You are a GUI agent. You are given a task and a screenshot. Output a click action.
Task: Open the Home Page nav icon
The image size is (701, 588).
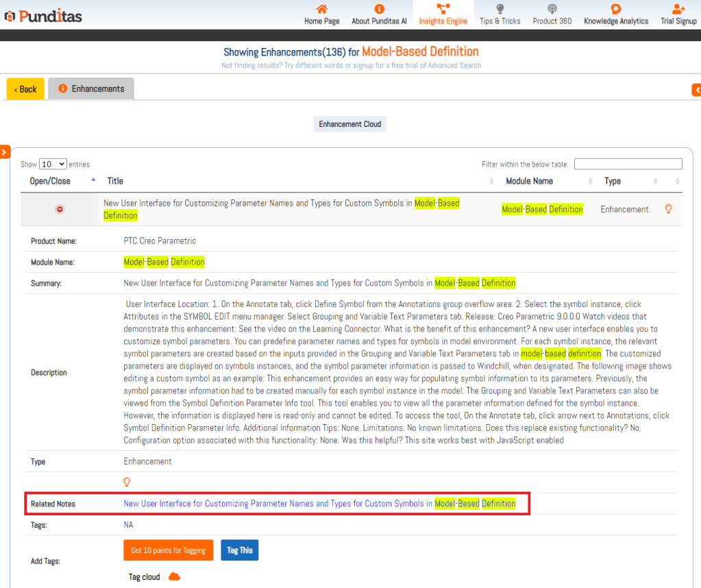click(x=321, y=10)
